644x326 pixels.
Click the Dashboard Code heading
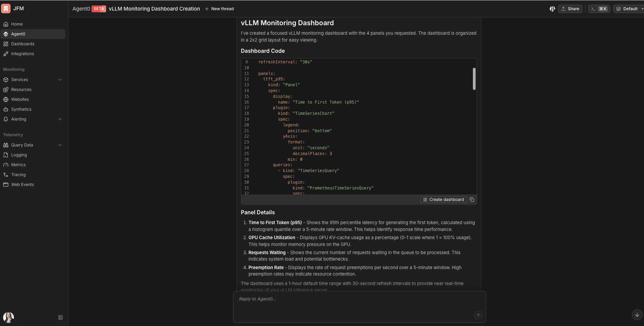(263, 51)
